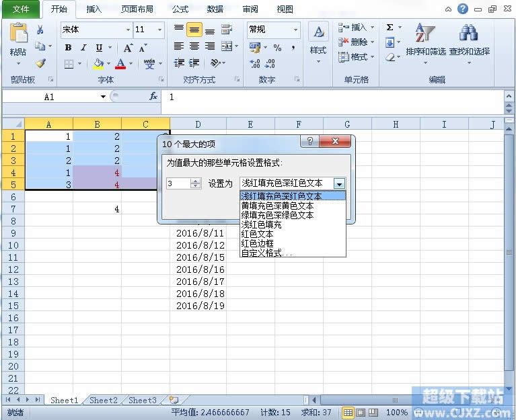Switch to 数据 Data tab
Screen dimensions: 516x420
click(215, 9)
